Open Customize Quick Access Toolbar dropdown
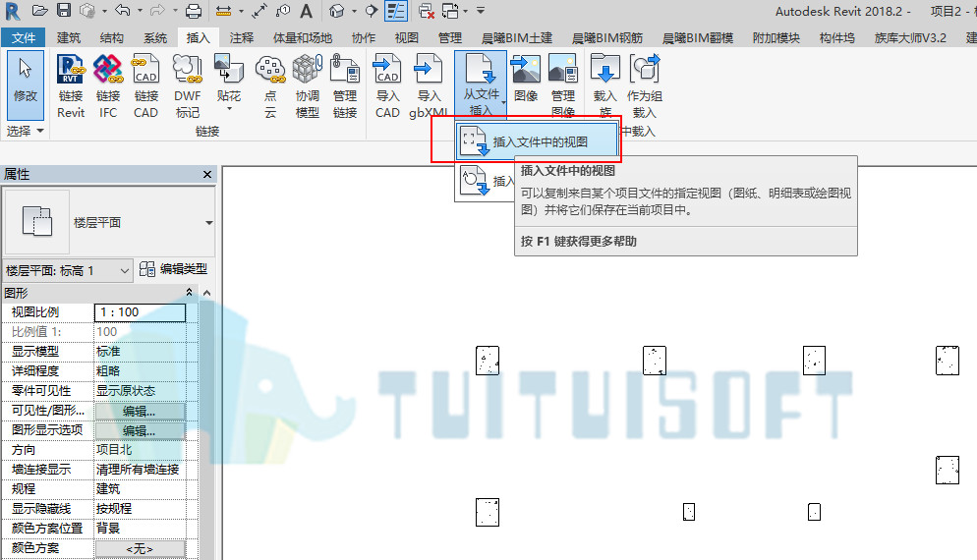 tap(481, 11)
